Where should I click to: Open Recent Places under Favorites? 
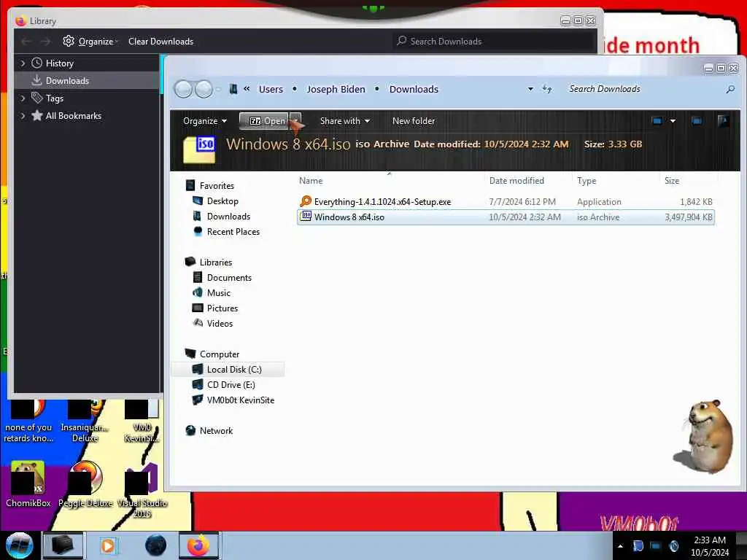pos(233,232)
